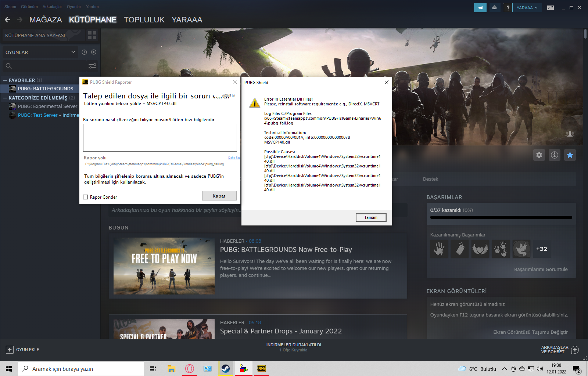Open advanced library filter settings icon
588x376 pixels.
92,66
